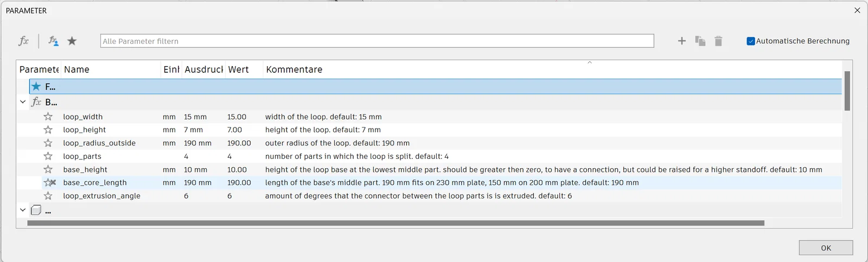This screenshot has width=868, height=262.
Task: Add a new parameter with plus icon
Action: pos(682,41)
